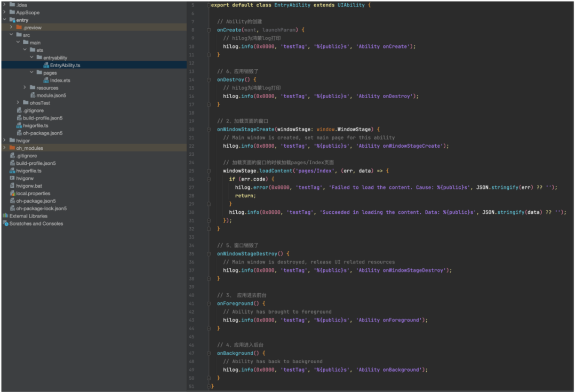Click the entry module folder icon
The width and height of the screenshot is (576, 392).
click(x=12, y=20)
